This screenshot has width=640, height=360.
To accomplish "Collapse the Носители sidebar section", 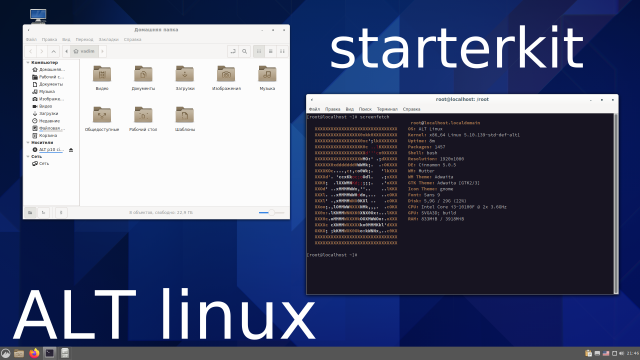I will pos(28,142).
